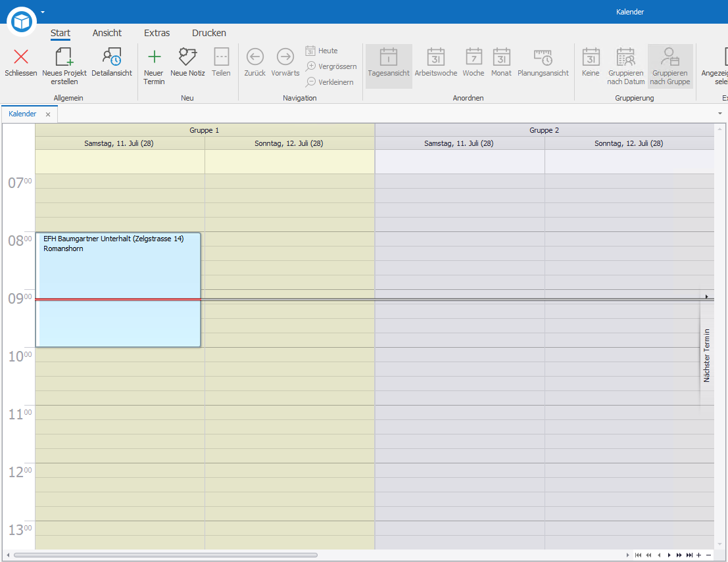Open the Start ribbon tab

[61, 33]
